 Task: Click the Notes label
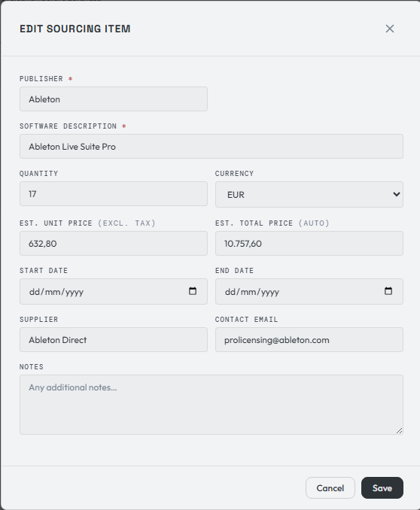[x=32, y=367]
